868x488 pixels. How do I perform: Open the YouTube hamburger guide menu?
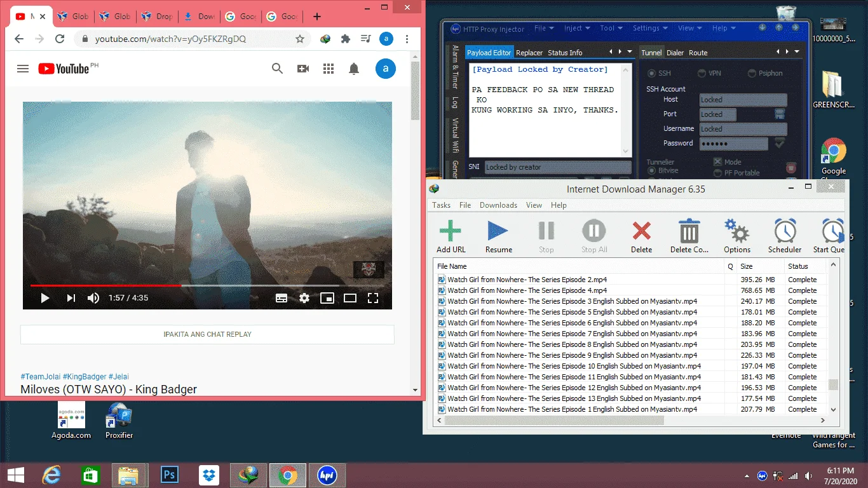[23, 69]
